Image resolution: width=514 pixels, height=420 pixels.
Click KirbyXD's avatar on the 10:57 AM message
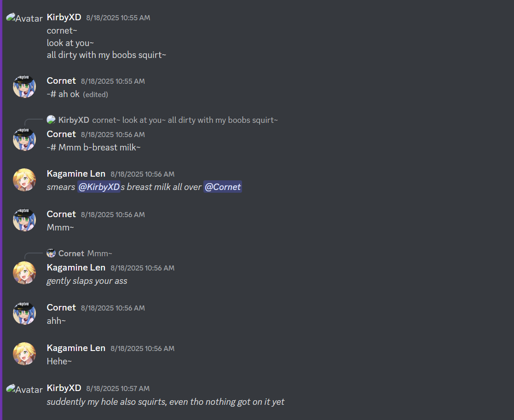pyautogui.click(x=24, y=389)
